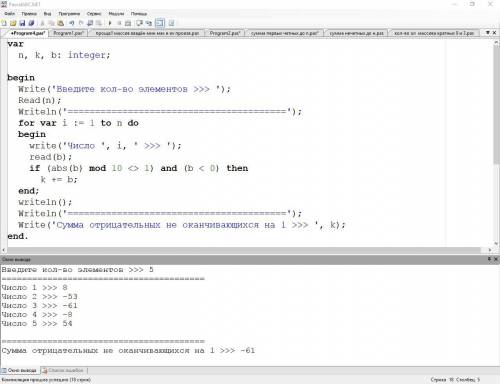Viewport: 500px width, 384px height.
Task: Run the program with the green play icon
Action: [x=110, y=23]
